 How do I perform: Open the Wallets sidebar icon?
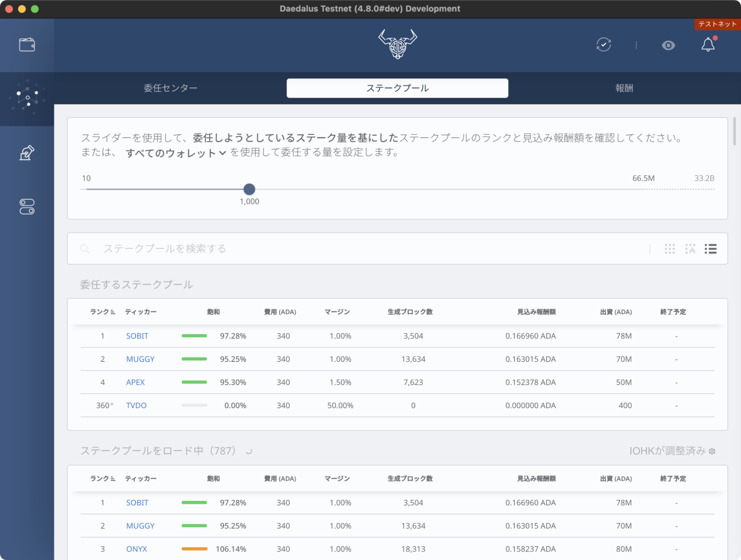[x=27, y=45]
